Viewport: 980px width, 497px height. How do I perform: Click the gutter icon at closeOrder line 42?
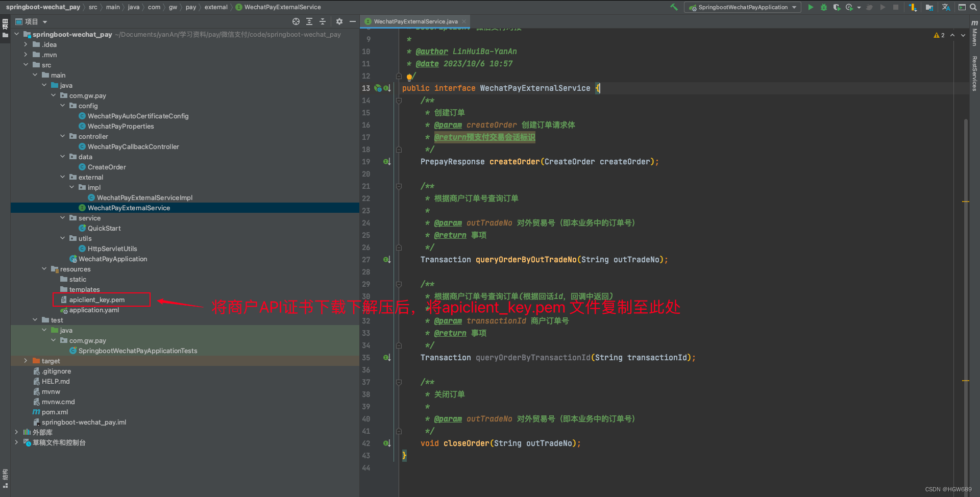(387, 443)
